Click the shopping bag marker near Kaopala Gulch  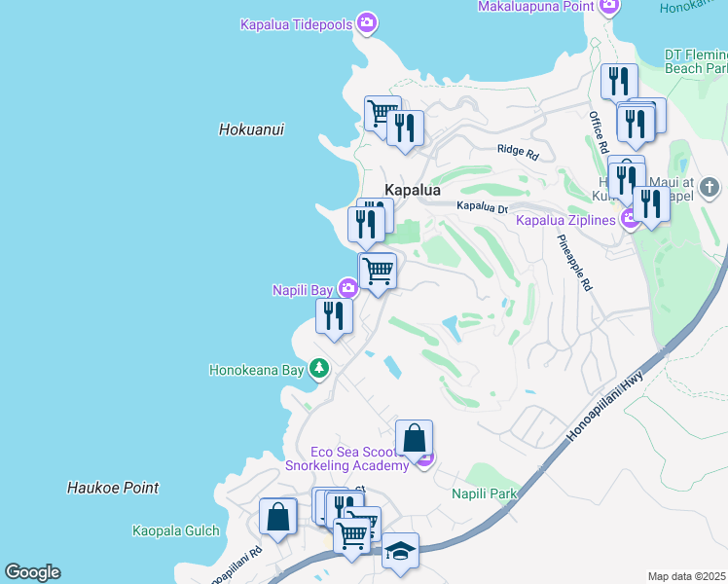(277, 519)
